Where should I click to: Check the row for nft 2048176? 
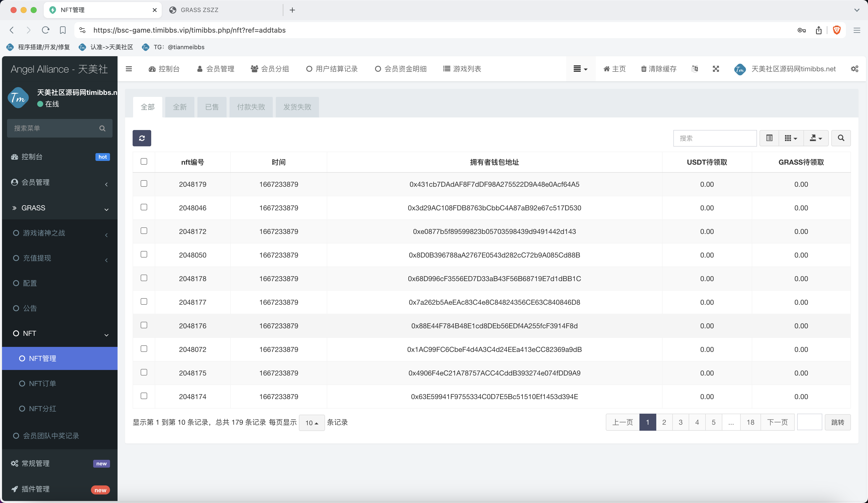(144, 325)
